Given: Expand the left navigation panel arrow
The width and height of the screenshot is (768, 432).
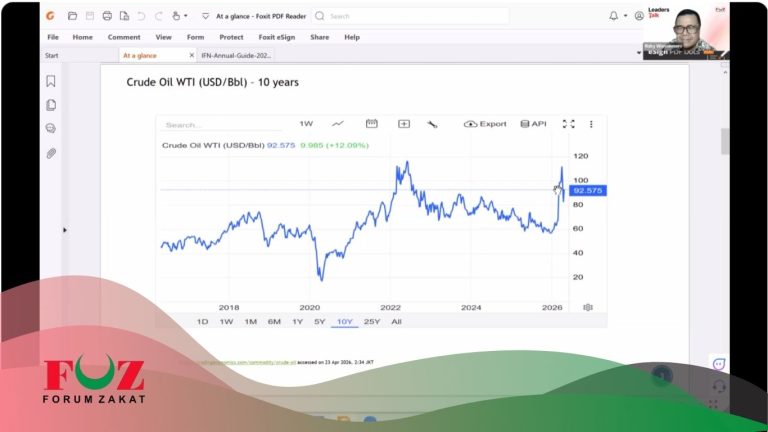Looking at the screenshot, I should [x=65, y=230].
